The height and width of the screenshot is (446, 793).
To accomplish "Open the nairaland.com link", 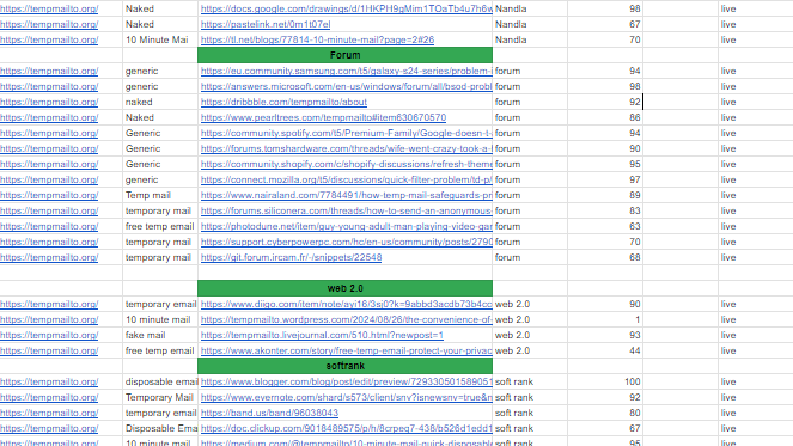I will [x=346, y=195].
